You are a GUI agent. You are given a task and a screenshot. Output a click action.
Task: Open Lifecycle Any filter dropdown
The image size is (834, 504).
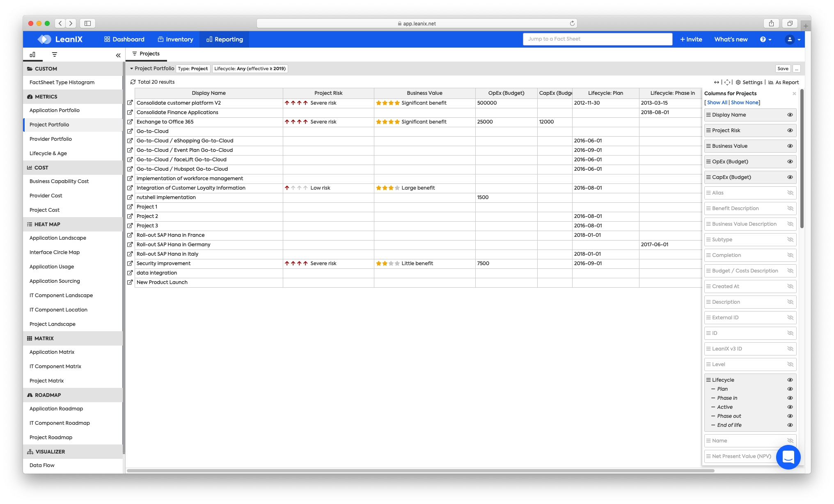[x=250, y=69]
